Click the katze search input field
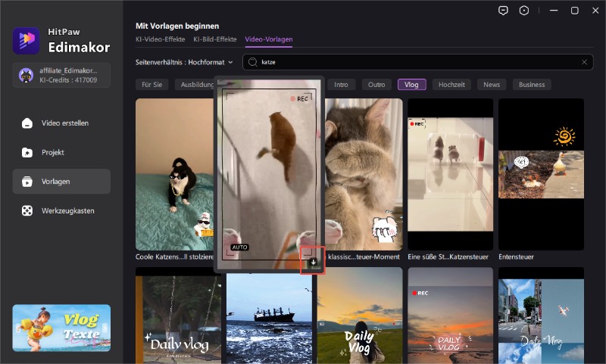 tap(417, 62)
